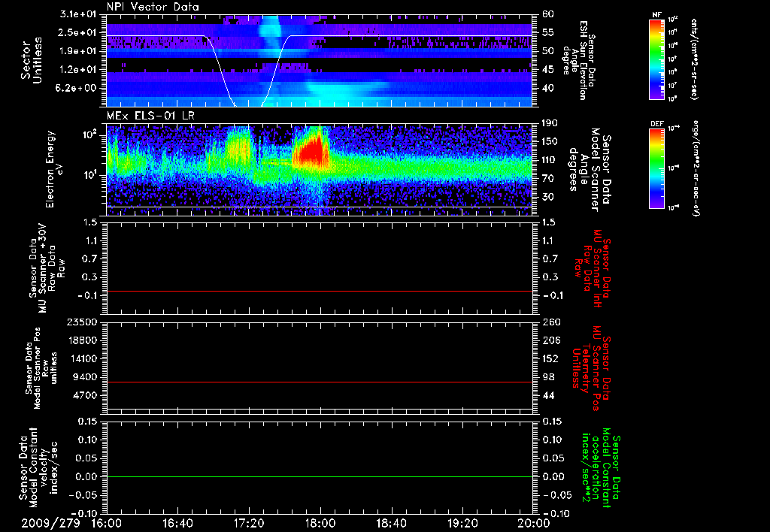The width and height of the screenshot is (770, 532).
Task: Click the '60' sun elevation tick label
Action: point(548,14)
